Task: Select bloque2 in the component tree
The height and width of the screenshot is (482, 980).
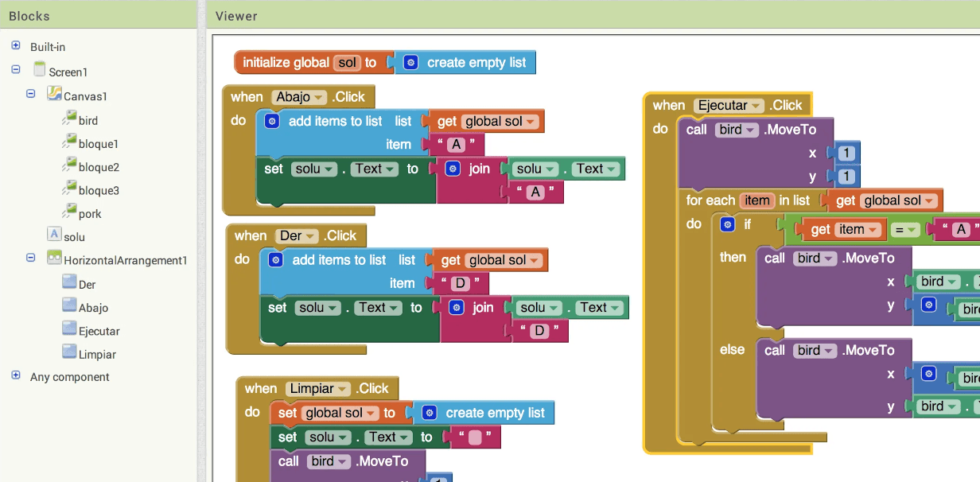Action: (99, 167)
